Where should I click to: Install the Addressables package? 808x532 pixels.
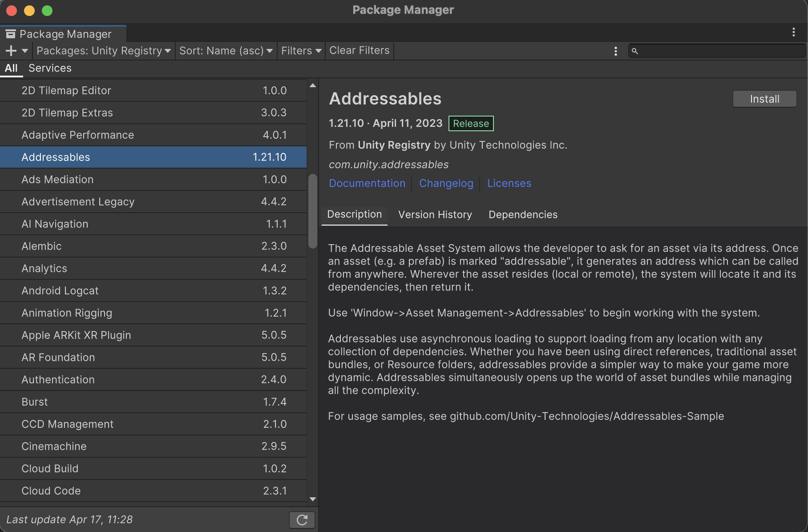[x=764, y=99]
